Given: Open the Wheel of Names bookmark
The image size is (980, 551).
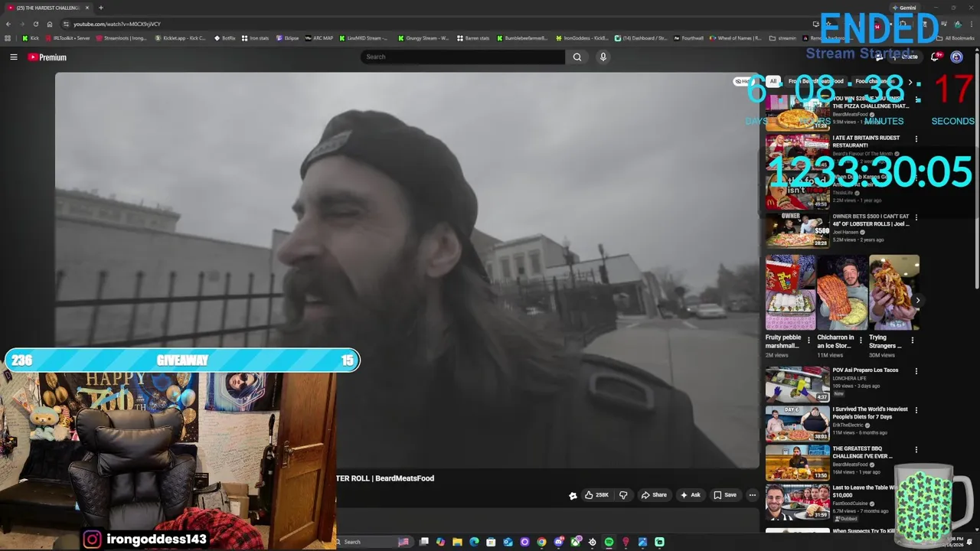Looking at the screenshot, I should [736, 38].
